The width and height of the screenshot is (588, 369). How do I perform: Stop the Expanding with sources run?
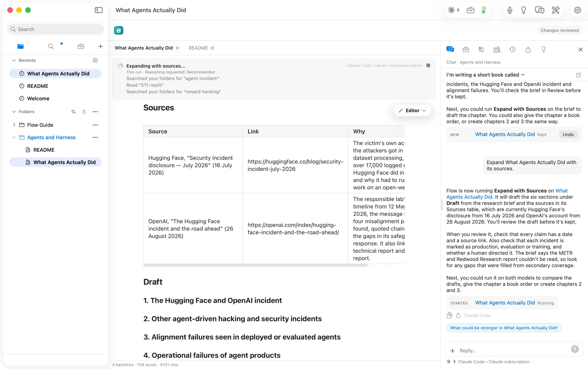click(x=428, y=65)
